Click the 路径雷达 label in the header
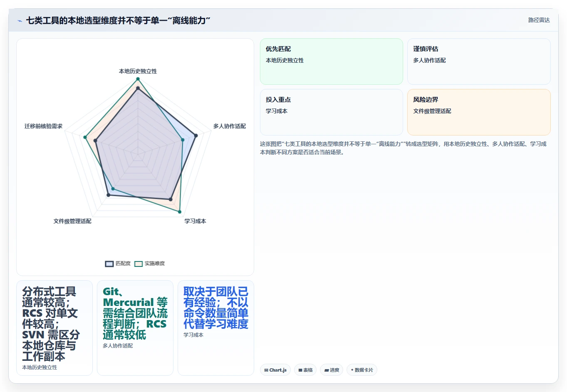The image size is (567, 392). 539,20
